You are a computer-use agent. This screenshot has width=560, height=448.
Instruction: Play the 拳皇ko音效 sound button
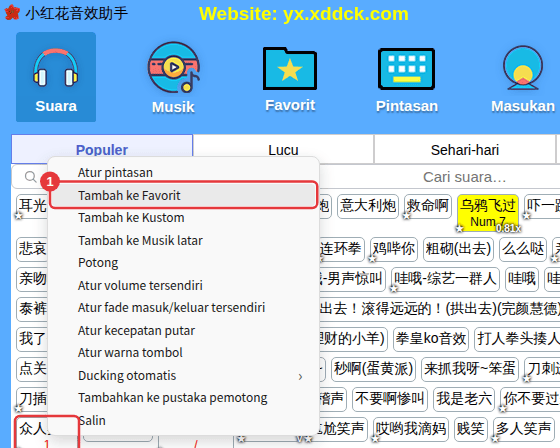click(431, 338)
